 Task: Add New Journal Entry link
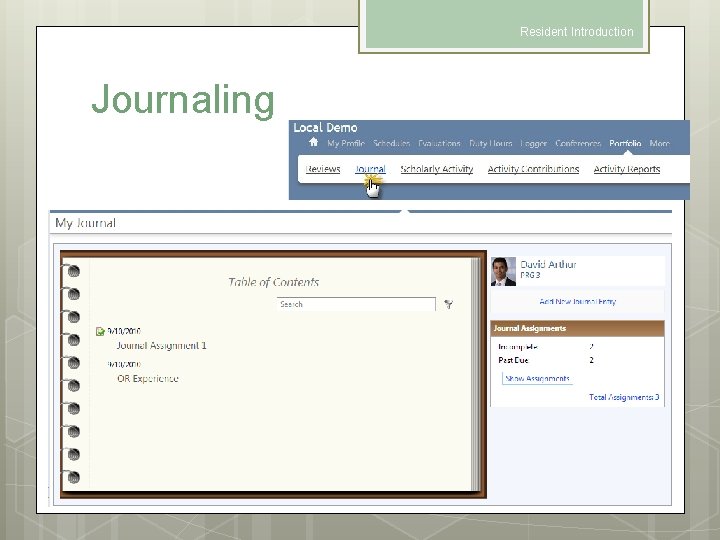tap(578, 301)
